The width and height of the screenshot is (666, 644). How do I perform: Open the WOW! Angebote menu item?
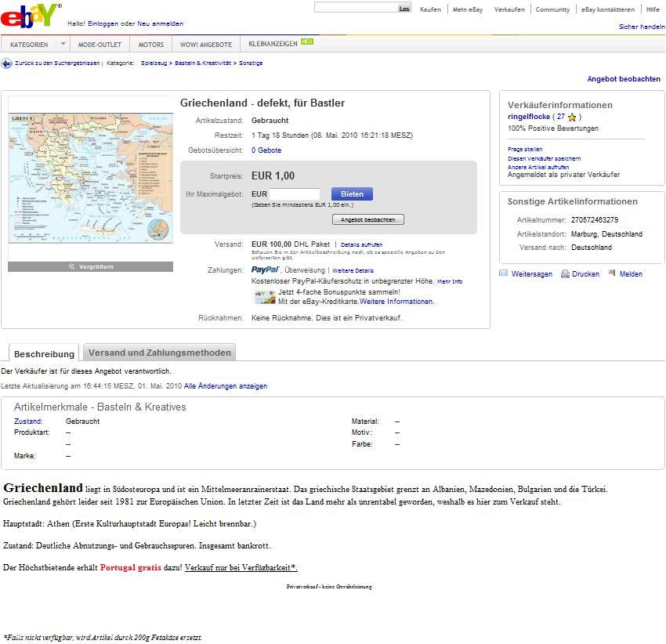(205, 45)
